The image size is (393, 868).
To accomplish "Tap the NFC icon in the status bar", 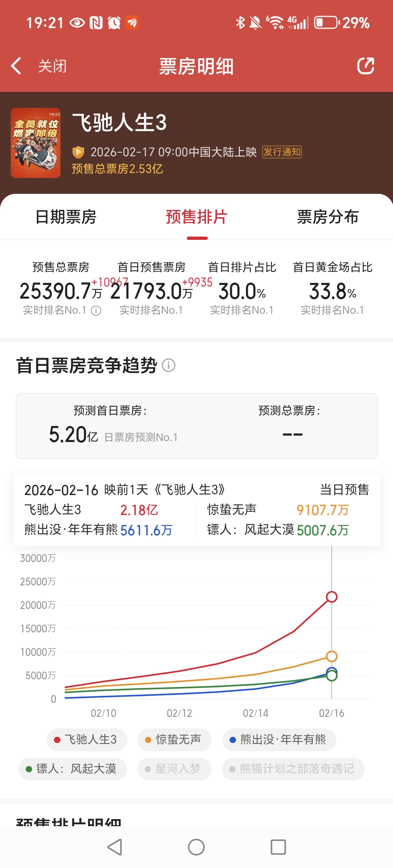I will coord(96,23).
